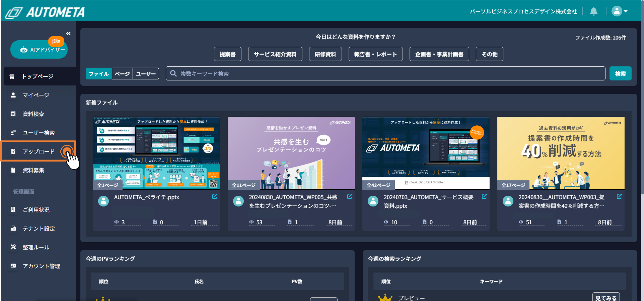Click the 資料検索 document icon
Image resolution: width=644 pixels, height=301 pixels.
[13, 114]
